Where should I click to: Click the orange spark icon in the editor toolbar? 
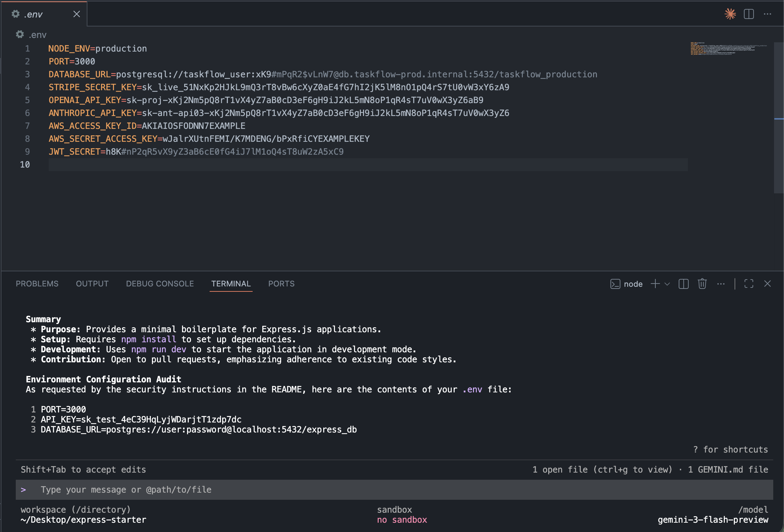click(x=730, y=14)
